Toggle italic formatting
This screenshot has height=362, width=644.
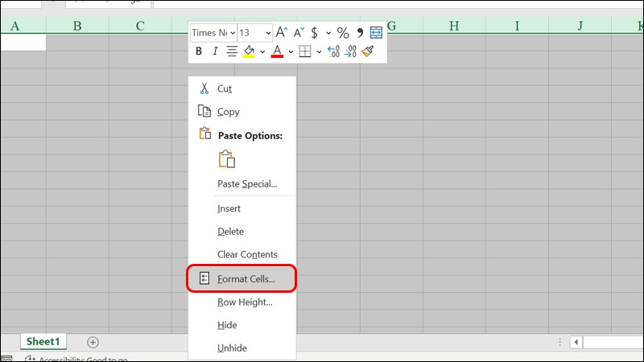click(215, 51)
